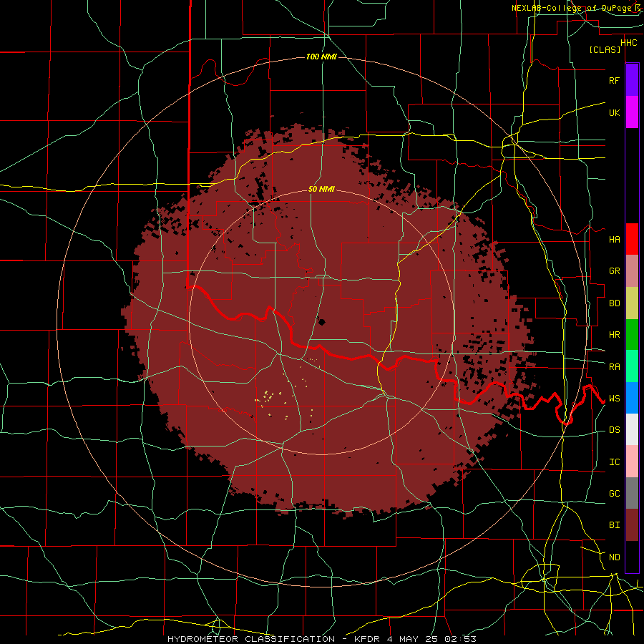644x644 pixels.
Task: Click the WS blue legend swatch
Action: tap(632, 398)
